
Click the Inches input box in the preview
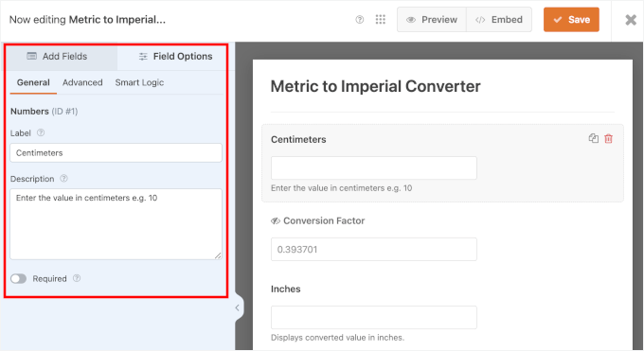pos(374,317)
